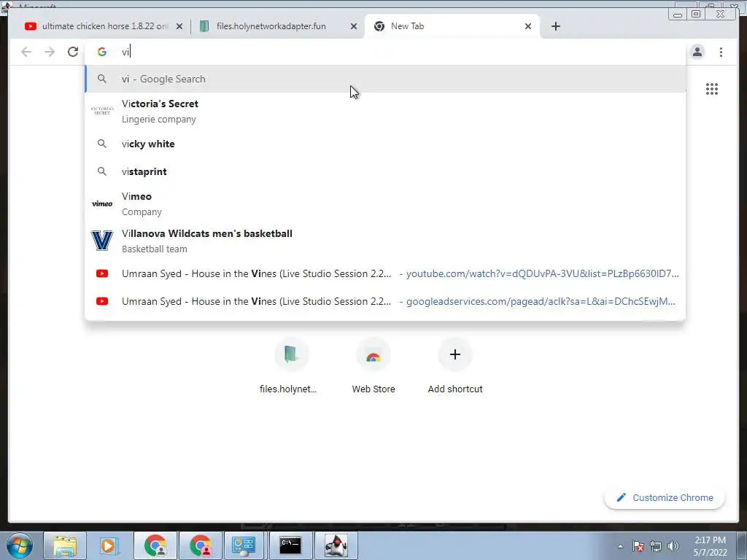Open a new tab with the plus button

(x=555, y=26)
